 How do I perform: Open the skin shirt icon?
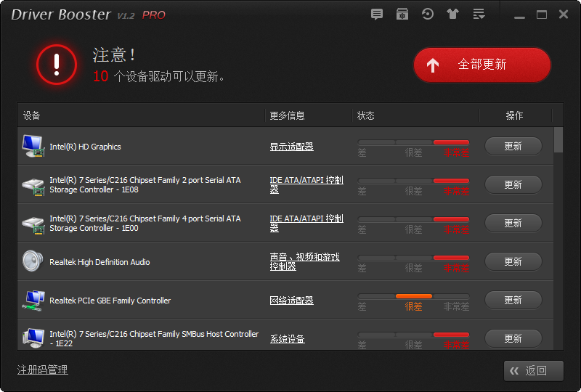(453, 15)
